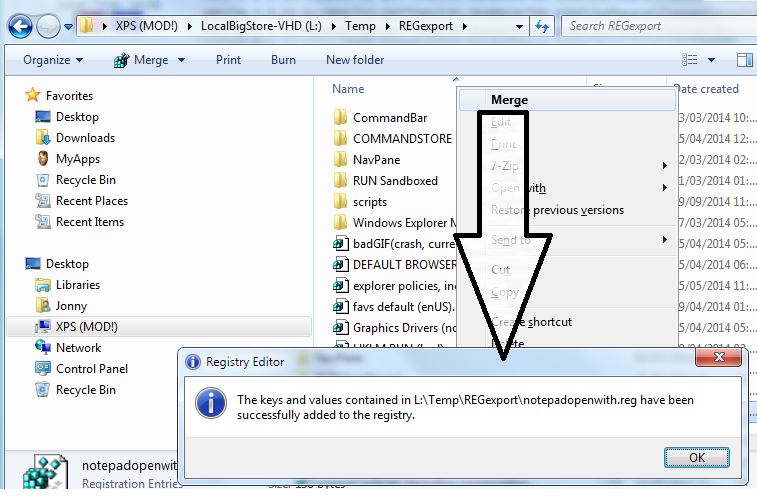This screenshot has width=757, height=500.
Task: Choose Create shortcut in context menu
Action: [x=567, y=322]
